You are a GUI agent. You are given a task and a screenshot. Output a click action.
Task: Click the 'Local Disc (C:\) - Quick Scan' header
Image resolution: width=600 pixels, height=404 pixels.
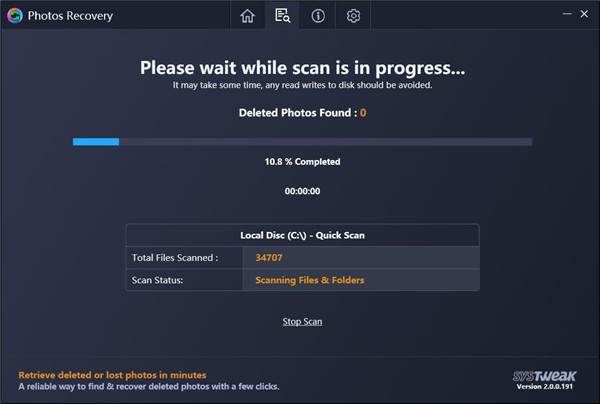click(x=302, y=235)
